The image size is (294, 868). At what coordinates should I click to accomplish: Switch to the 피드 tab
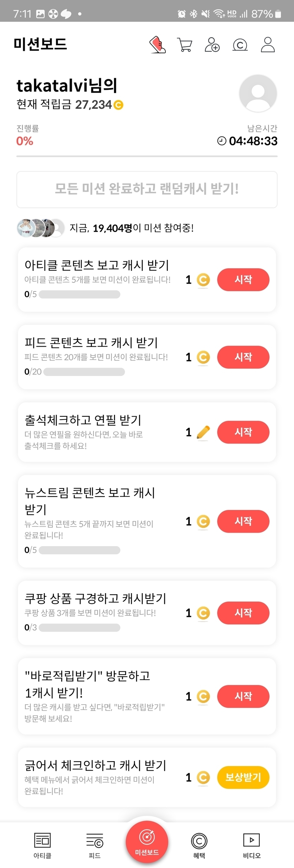(x=95, y=845)
